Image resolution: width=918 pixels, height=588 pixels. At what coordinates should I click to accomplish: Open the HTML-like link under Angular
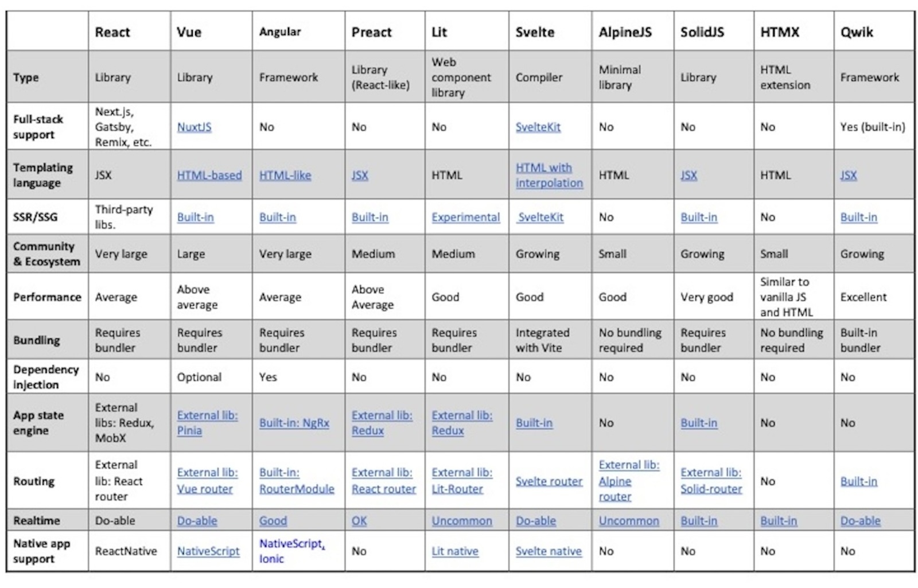tap(285, 175)
